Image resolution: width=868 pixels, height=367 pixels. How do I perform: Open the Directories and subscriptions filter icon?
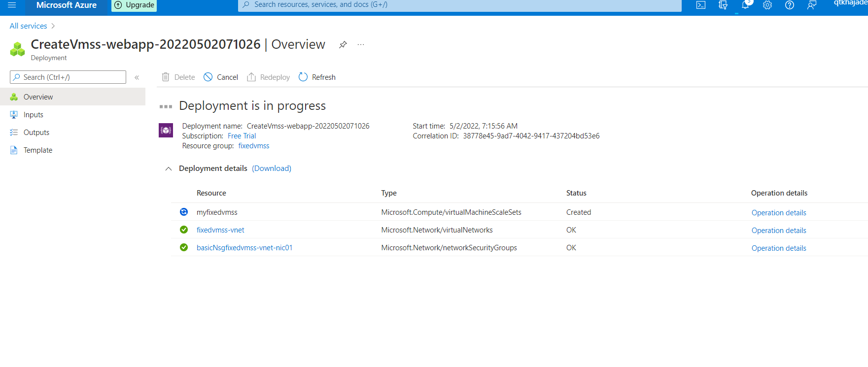pos(723,5)
